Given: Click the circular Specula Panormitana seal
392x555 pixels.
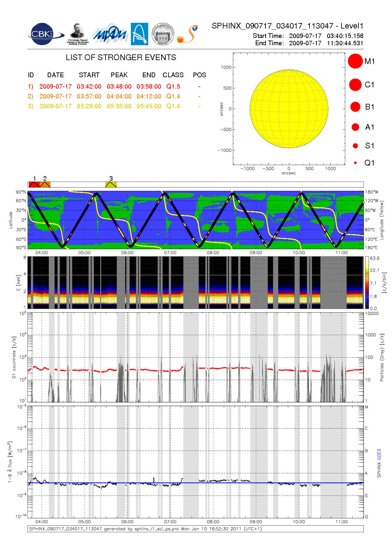Looking at the screenshot, I should 163,34.
